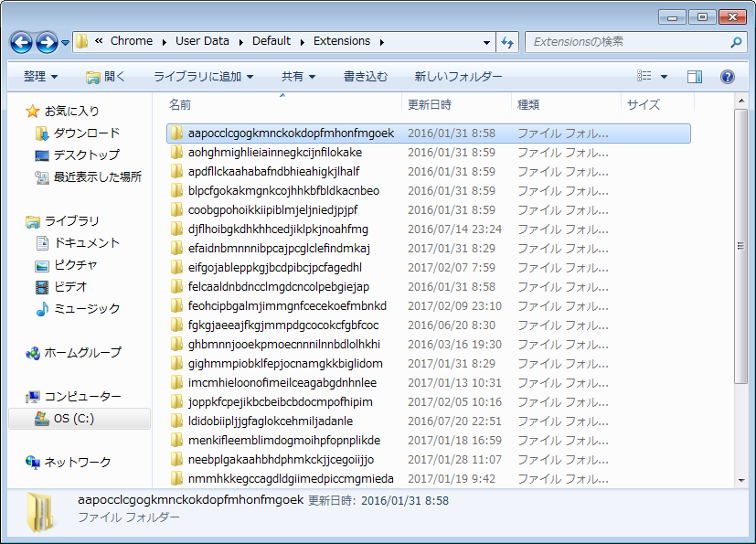Expand the arrow after User Data breadcrumb
This screenshot has height=544, width=756.
point(241,42)
